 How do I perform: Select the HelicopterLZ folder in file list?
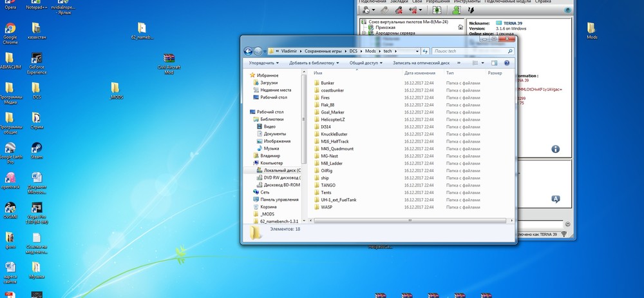333,119
